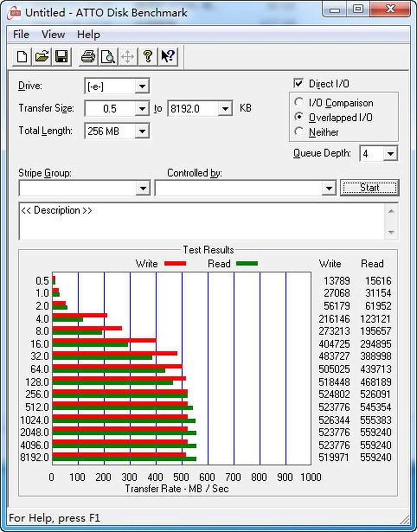Click the write value 483727
This screenshot has width=417, height=532.
(x=334, y=356)
